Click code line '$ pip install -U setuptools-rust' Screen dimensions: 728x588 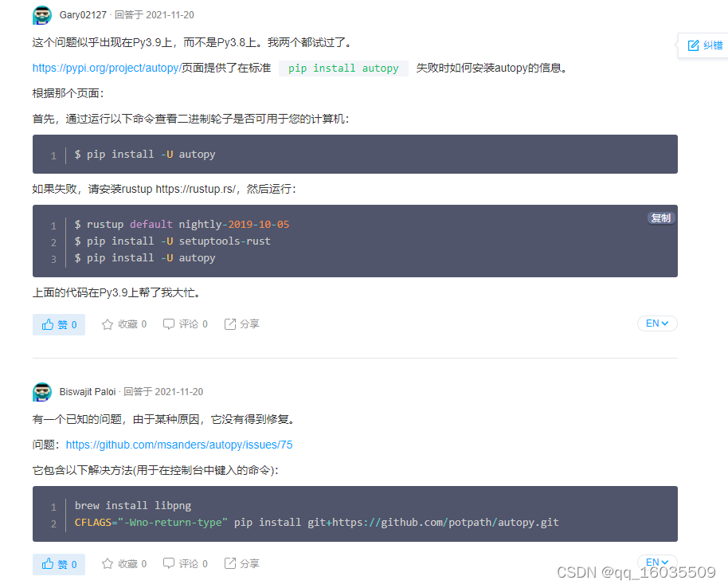(172, 241)
